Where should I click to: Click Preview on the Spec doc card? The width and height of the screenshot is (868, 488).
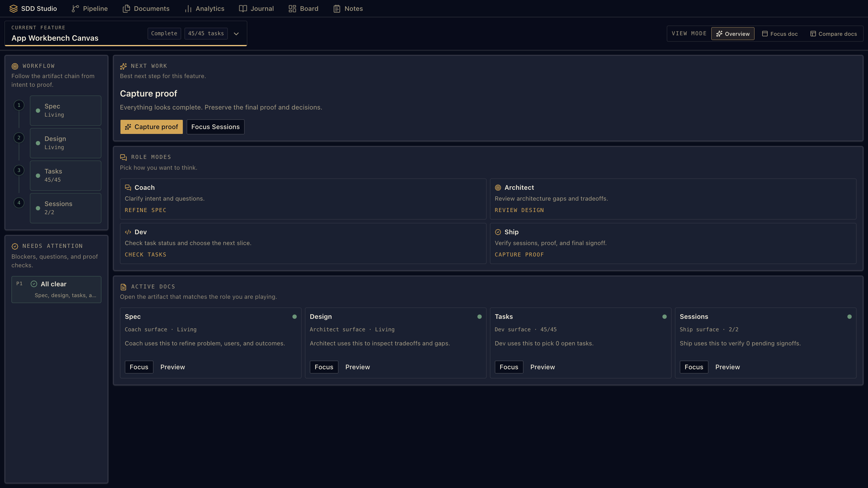point(173,367)
